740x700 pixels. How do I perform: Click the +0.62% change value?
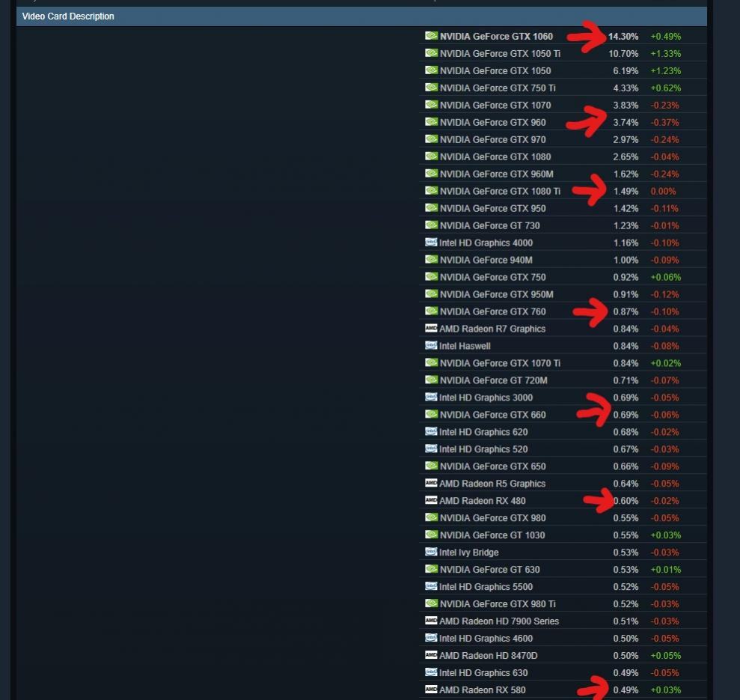pos(665,88)
